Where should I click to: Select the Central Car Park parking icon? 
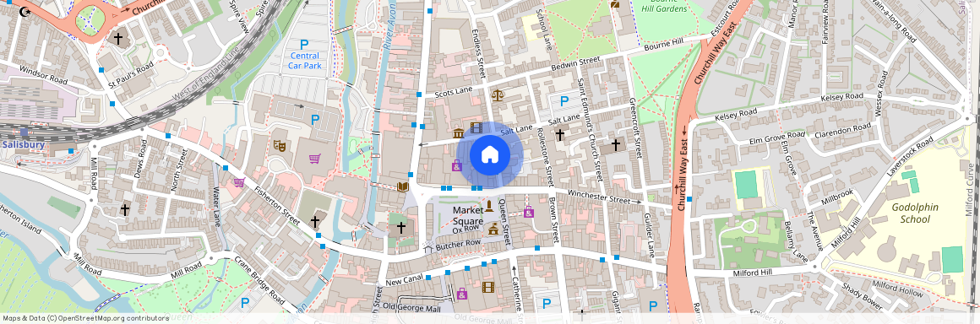[x=304, y=45]
